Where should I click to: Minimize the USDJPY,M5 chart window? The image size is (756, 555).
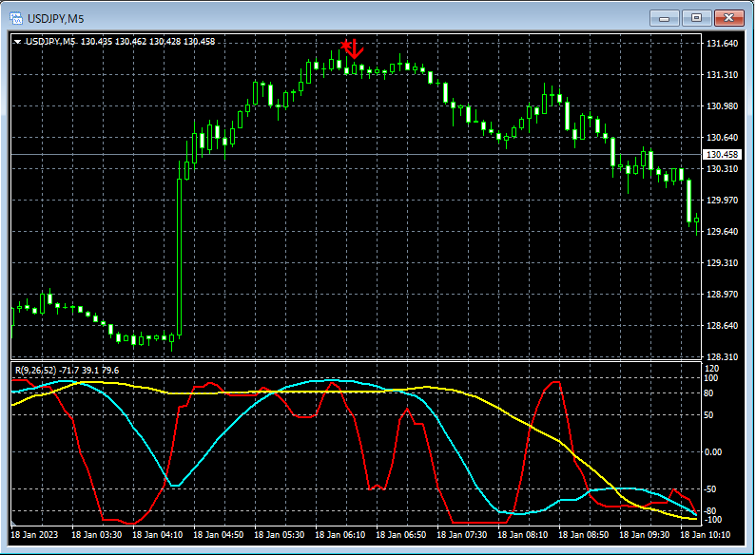click(663, 18)
